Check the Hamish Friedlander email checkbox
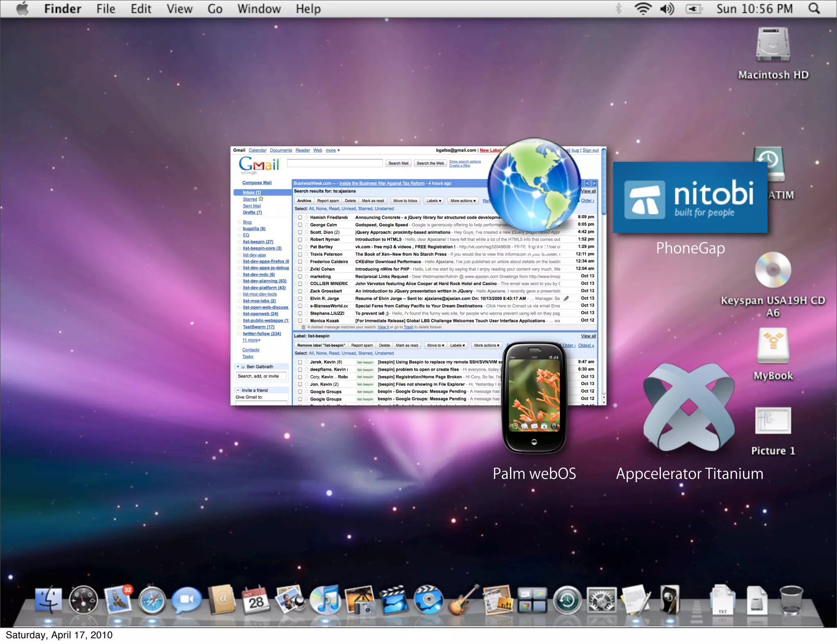 [x=300, y=217]
